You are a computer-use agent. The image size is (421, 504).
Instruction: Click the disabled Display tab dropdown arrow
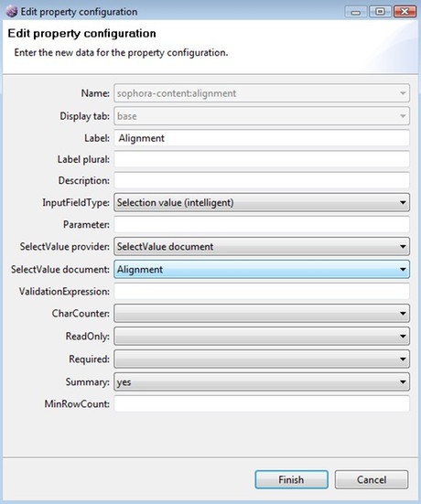tap(403, 116)
